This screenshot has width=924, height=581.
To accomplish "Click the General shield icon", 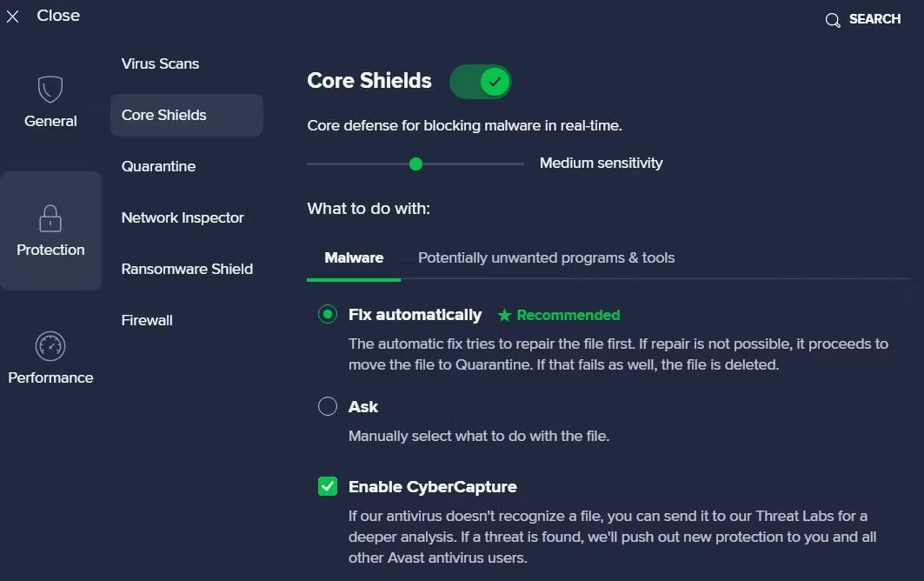I will coord(50,90).
